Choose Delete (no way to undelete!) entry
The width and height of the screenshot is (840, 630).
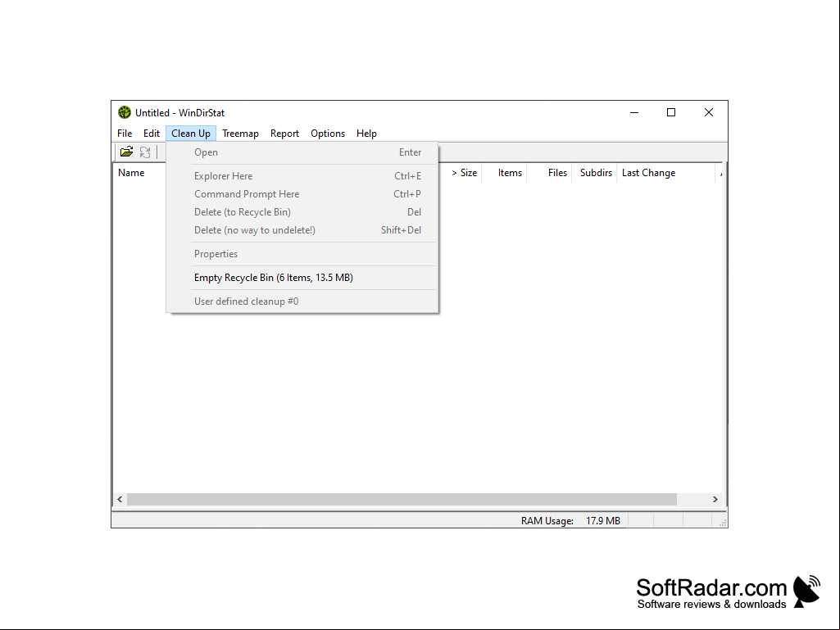[302, 230]
